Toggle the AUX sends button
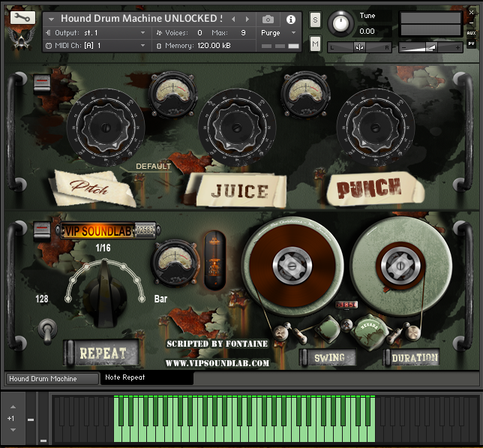This screenshot has width=483, height=448. (x=471, y=33)
